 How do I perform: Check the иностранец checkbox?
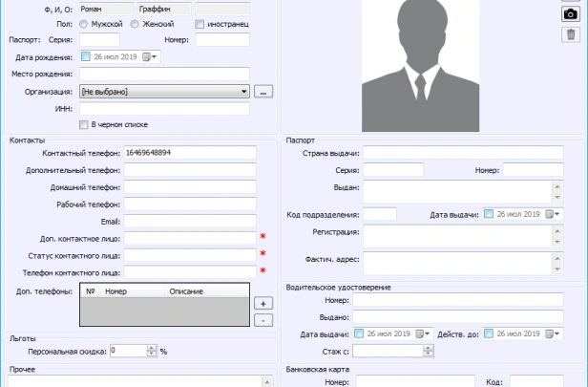[199, 23]
